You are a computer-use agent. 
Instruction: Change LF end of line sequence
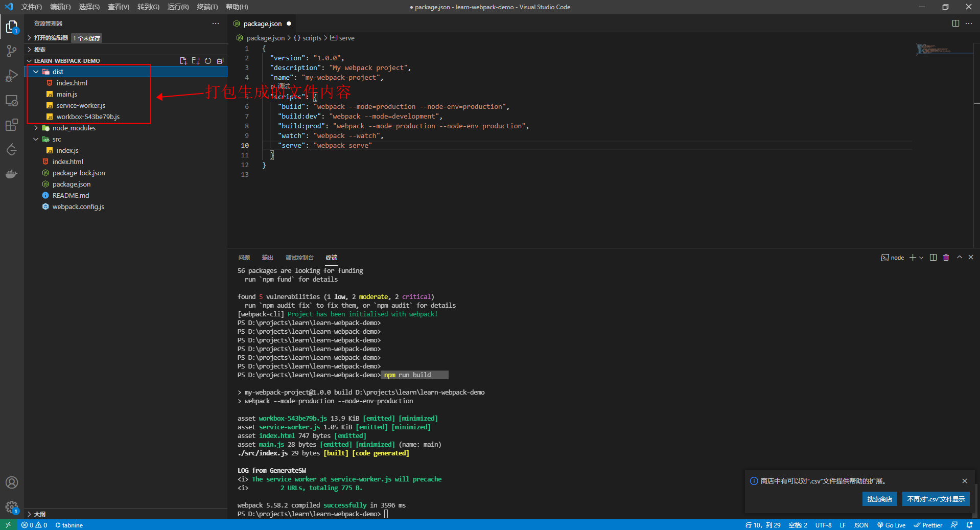(x=843, y=525)
